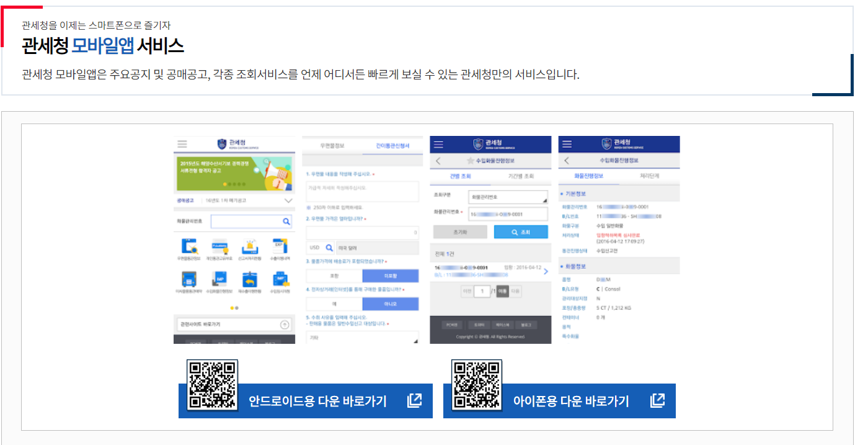Click red 입항적하목록 심사완료 status text
Image resolution: width=868 pixels, height=445 pixels.
(x=617, y=235)
